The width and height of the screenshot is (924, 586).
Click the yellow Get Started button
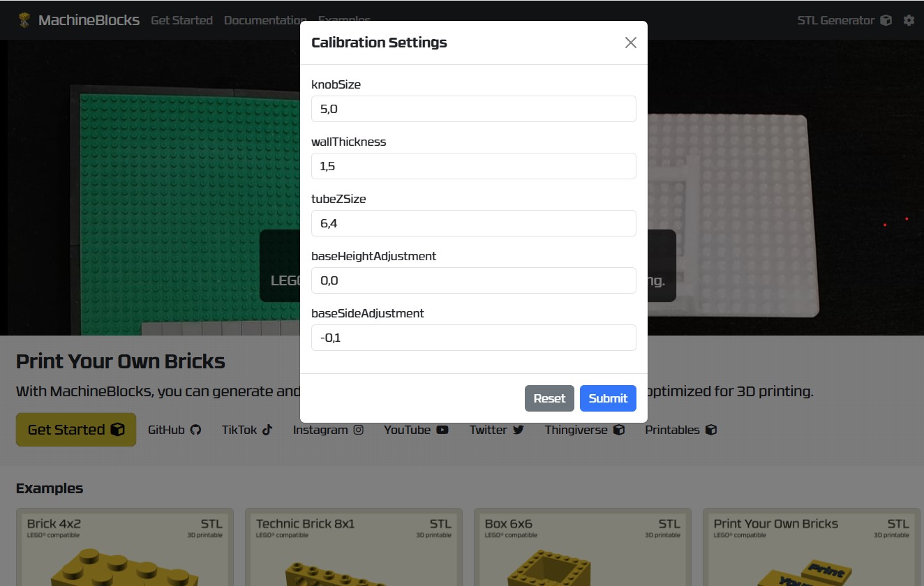75,430
